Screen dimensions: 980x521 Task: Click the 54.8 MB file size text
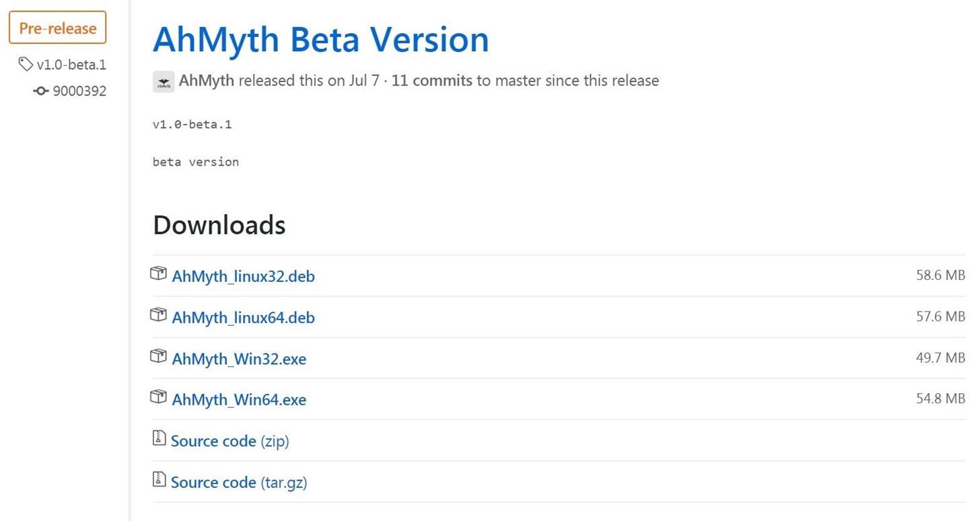pos(940,398)
